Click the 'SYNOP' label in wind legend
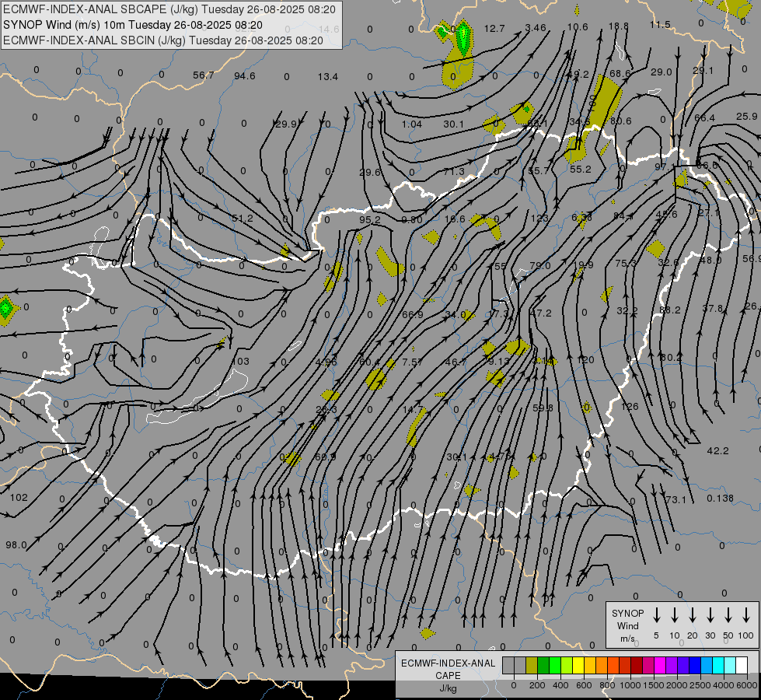761x700 pixels. coord(627,613)
